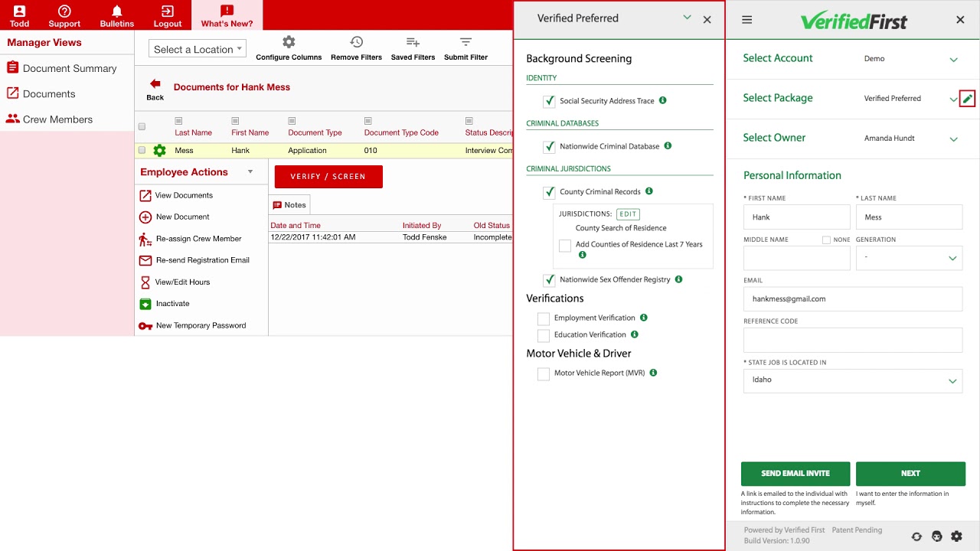Check Add Counties of Residence Last 7 Years
The width and height of the screenshot is (980, 551).
click(x=565, y=246)
